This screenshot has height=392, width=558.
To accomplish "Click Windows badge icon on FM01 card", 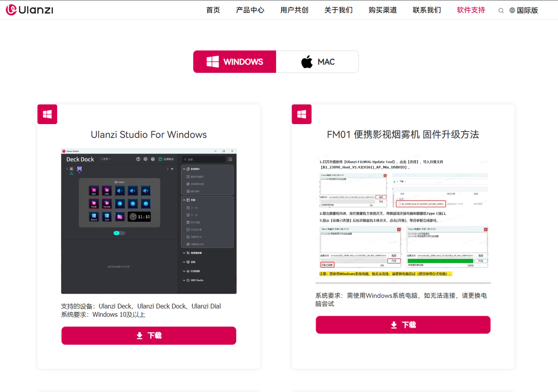I will tap(302, 114).
